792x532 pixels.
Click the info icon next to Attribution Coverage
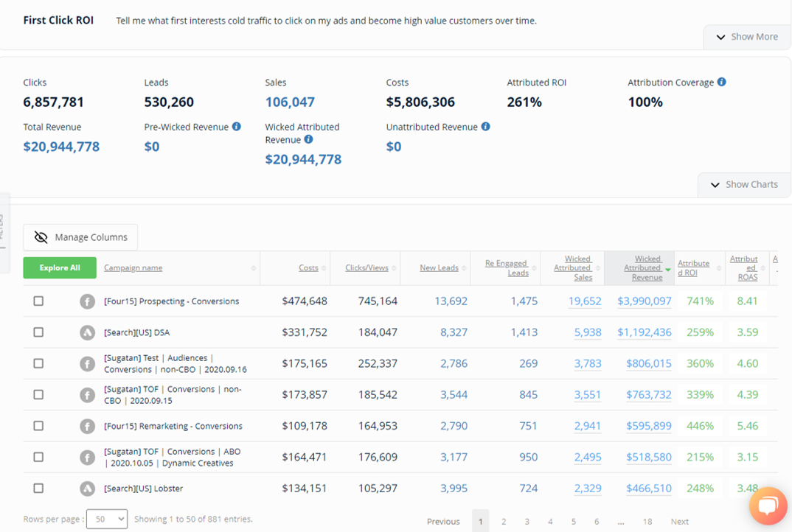point(720,82)
